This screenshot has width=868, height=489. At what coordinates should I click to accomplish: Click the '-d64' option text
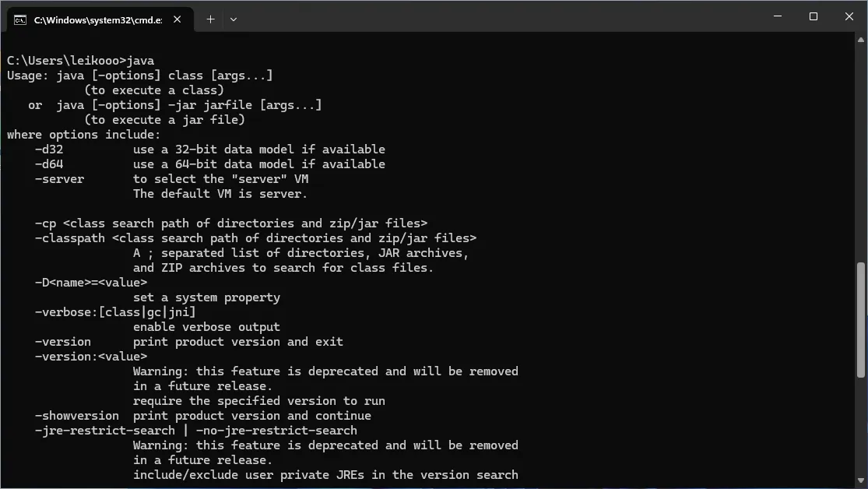[49, 164]
